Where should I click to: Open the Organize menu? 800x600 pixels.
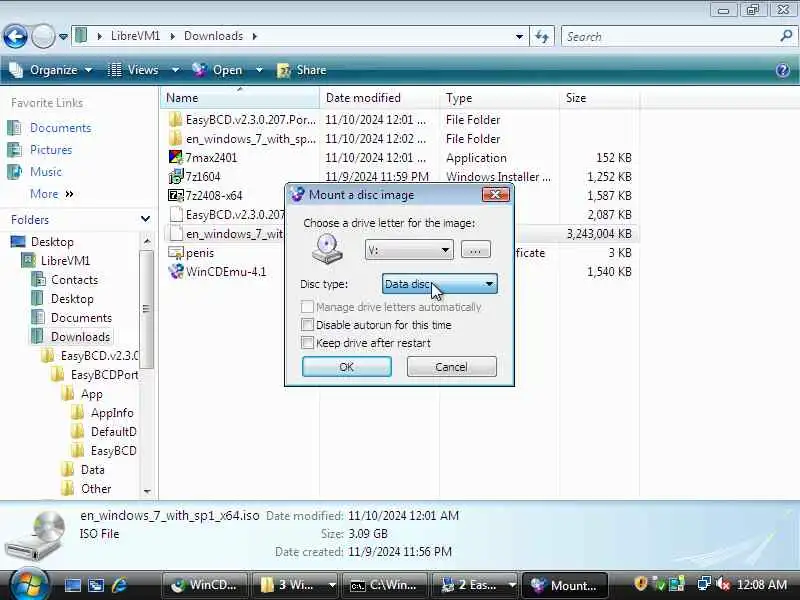[51, 70]
